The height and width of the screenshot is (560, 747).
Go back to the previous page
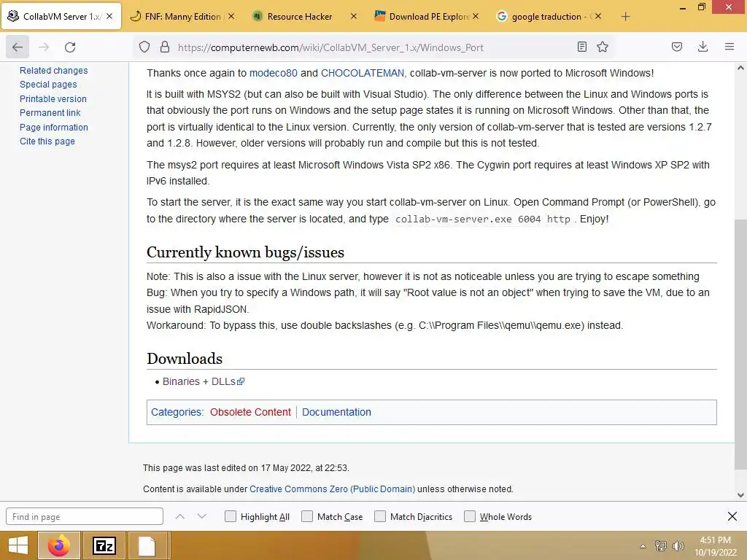point(18,47)
